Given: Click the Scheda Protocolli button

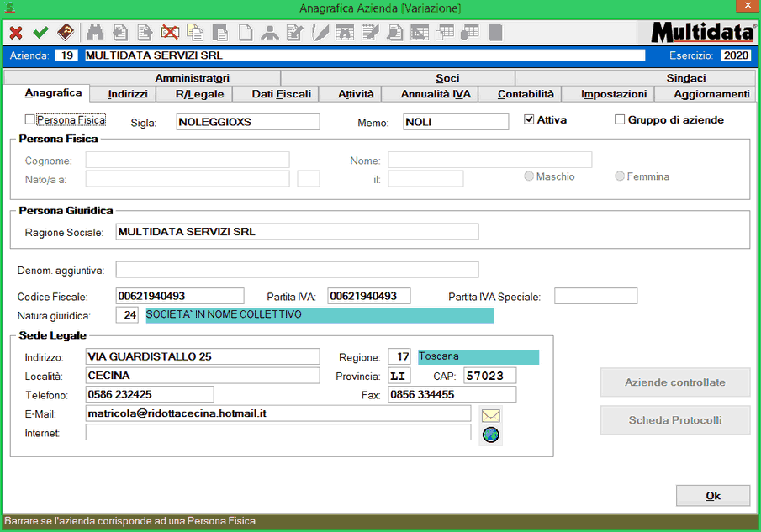Looking at the screenshot, I should (675, 420).
